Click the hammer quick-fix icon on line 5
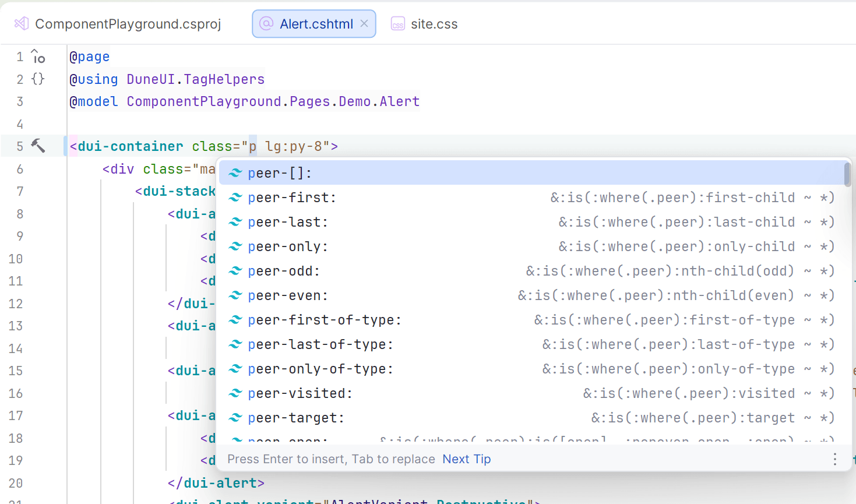The height and width of the screenshot is (504, 856). point(37,146)
